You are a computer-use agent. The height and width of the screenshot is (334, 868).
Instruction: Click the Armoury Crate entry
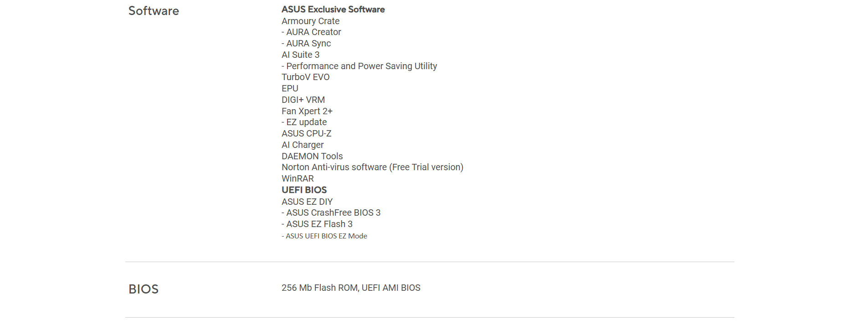(x=310, y=21)
